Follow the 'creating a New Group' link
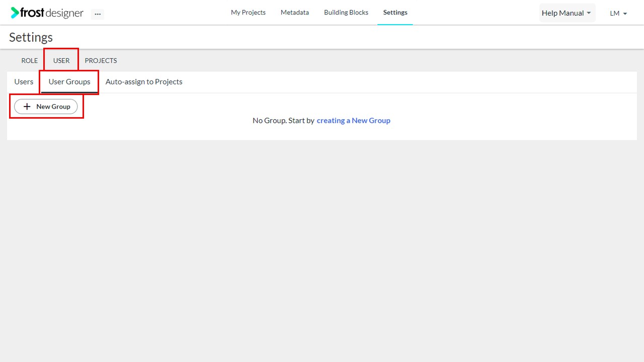 tap(353, 121)
